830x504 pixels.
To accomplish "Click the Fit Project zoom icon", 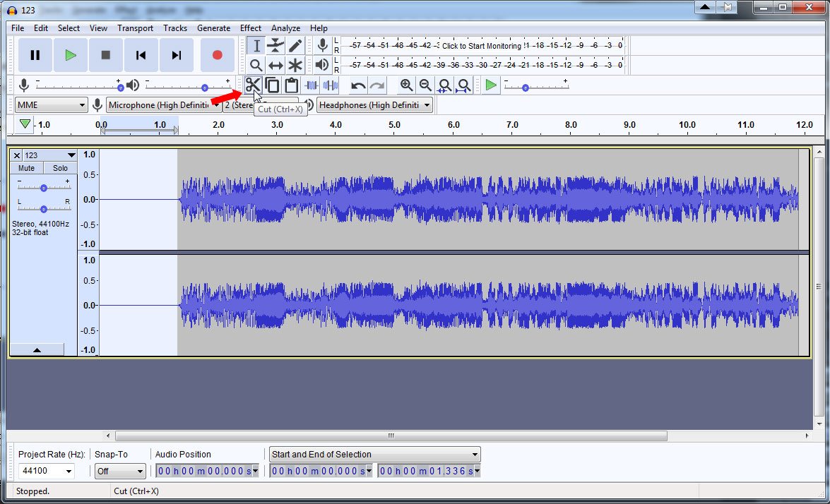I will coord(463,85).
